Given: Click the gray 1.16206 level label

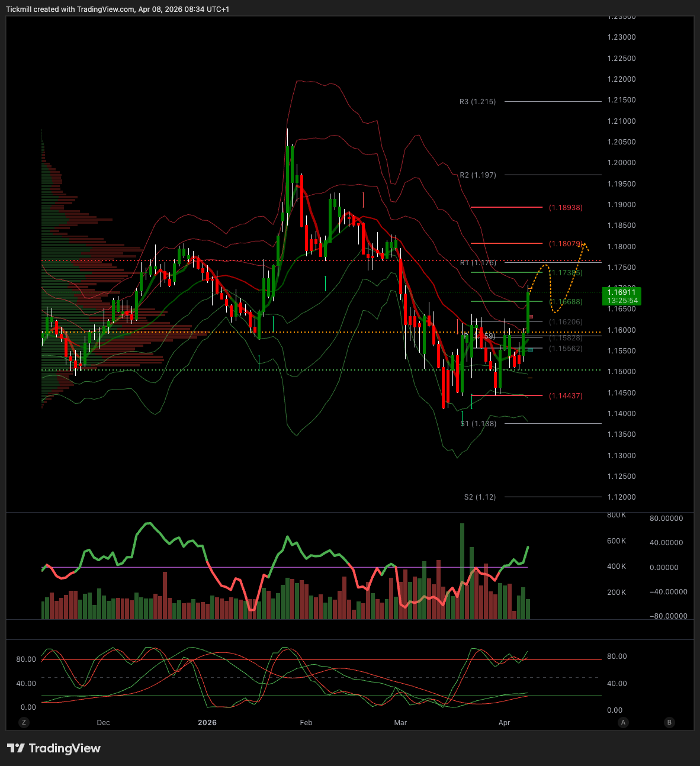Looking at the screenshot, I should pyautogui.click(x=566, y=322).
